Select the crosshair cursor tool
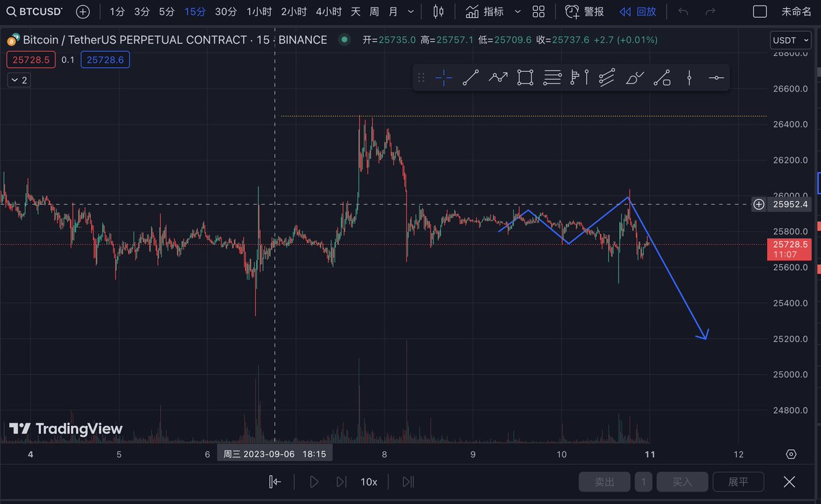 tap(443, 78)
